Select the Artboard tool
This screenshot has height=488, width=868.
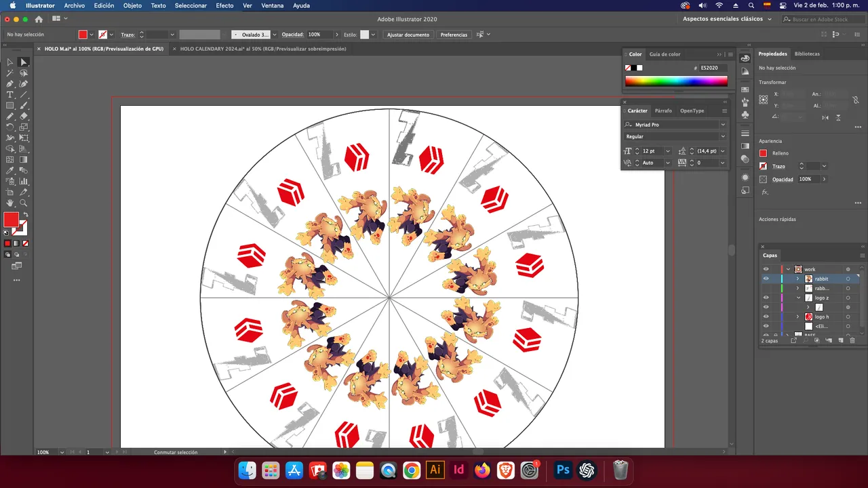tap(10, 192)
